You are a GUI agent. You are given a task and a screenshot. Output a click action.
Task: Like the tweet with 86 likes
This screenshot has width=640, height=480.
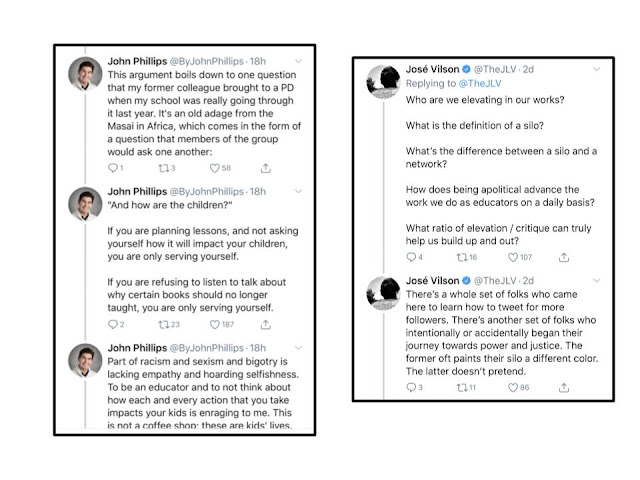point(513,387)
